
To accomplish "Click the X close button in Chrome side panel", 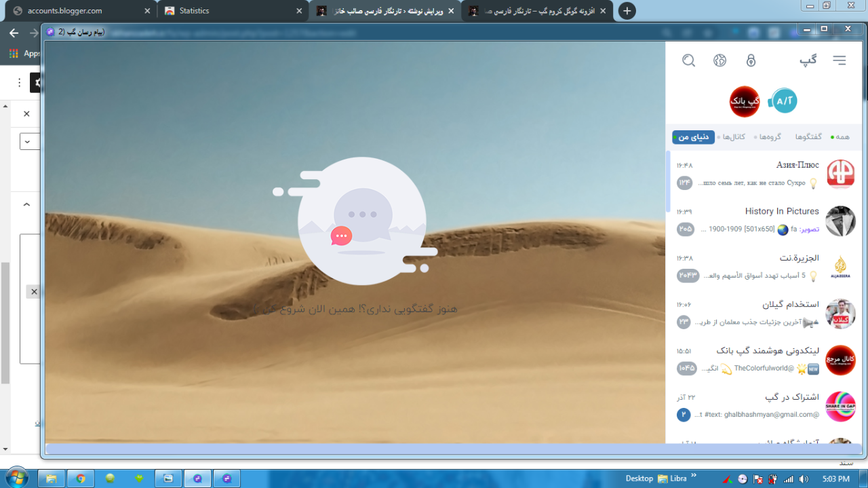I will pos(26,113).
